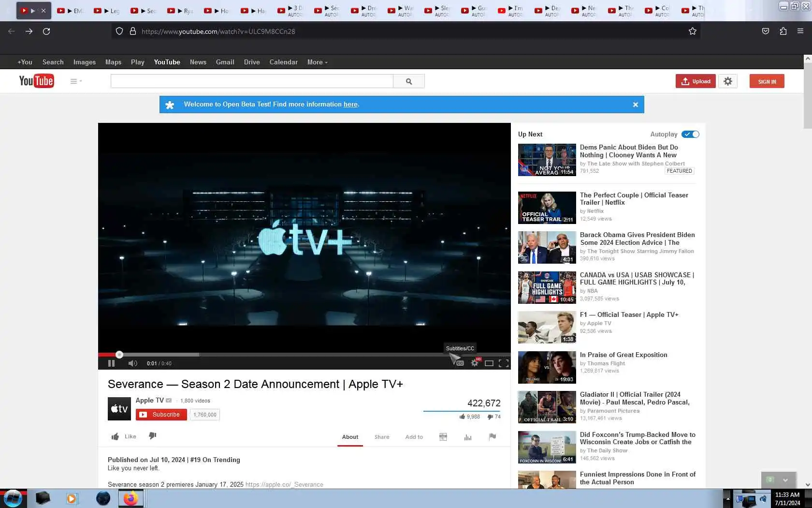812x508 pixels.
Task: Turn off the Autoplay switch
Action: pyautogui.click(x=690, y=134)
